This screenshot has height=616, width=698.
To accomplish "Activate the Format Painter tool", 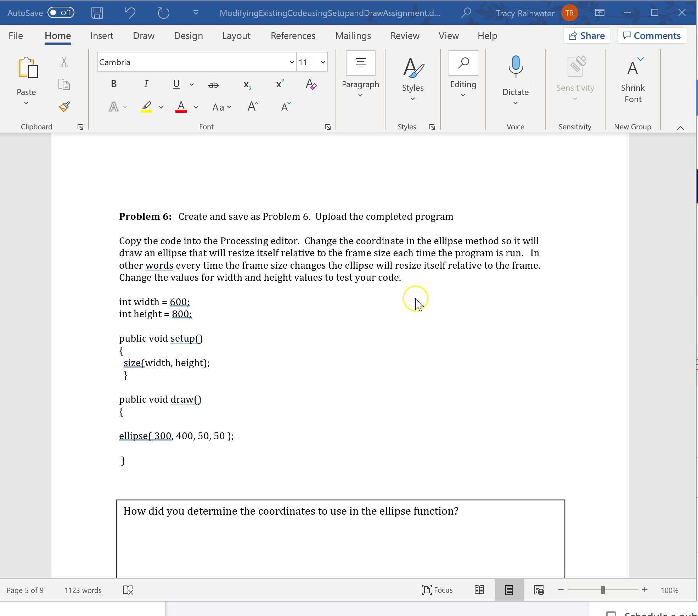I will coord(64,106).
